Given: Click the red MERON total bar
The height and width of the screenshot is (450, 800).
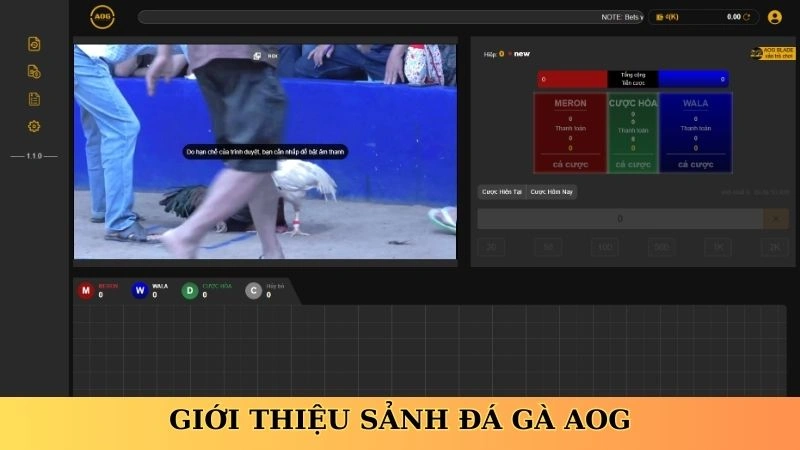Looking at the screenshot, I should click(x=572, y=79).
